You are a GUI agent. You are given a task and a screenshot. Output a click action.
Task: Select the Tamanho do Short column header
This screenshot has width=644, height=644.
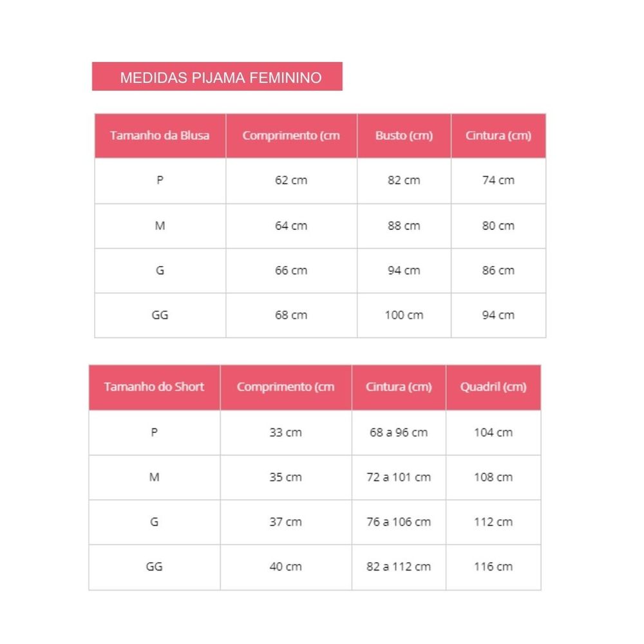[154, 387]
